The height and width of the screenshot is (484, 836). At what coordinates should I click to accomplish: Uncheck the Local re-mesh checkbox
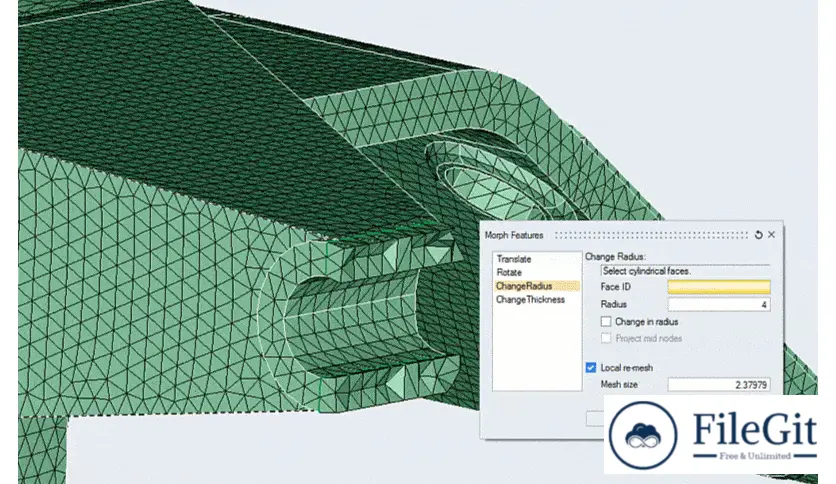click(591, 367)
